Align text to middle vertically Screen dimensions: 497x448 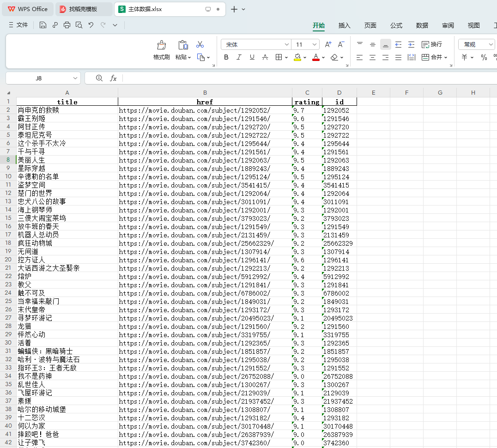click(x=372, y=44)
